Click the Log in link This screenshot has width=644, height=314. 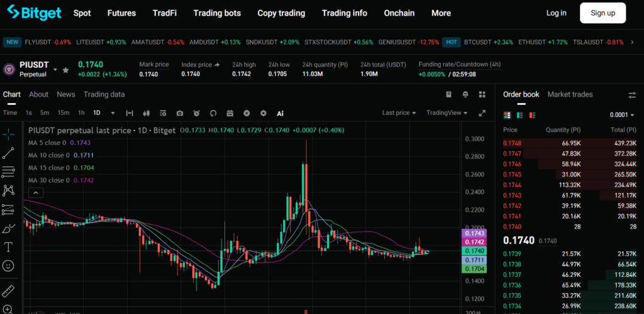coord(556,13)
